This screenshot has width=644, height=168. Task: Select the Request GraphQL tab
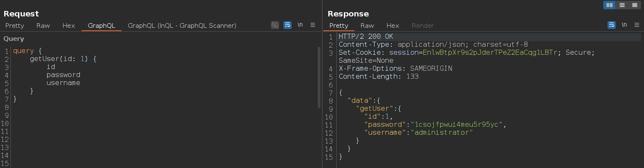tap(101, 26)
